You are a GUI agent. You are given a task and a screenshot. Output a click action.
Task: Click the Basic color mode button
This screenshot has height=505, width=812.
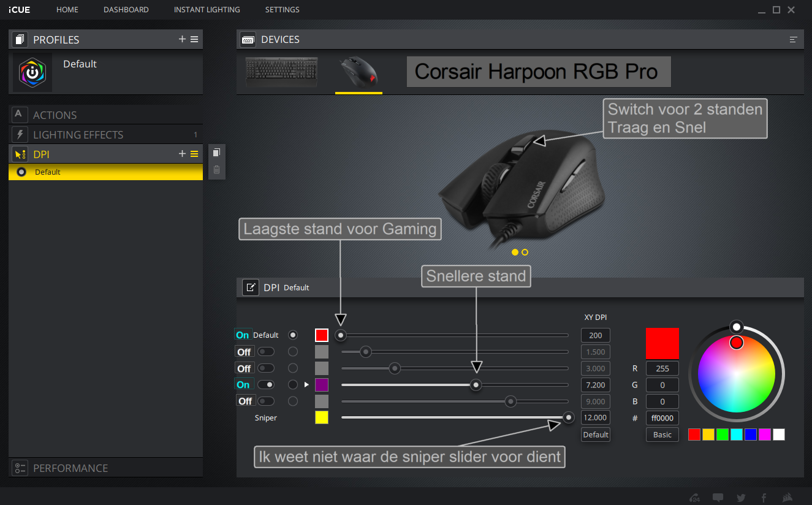[662, 435]
